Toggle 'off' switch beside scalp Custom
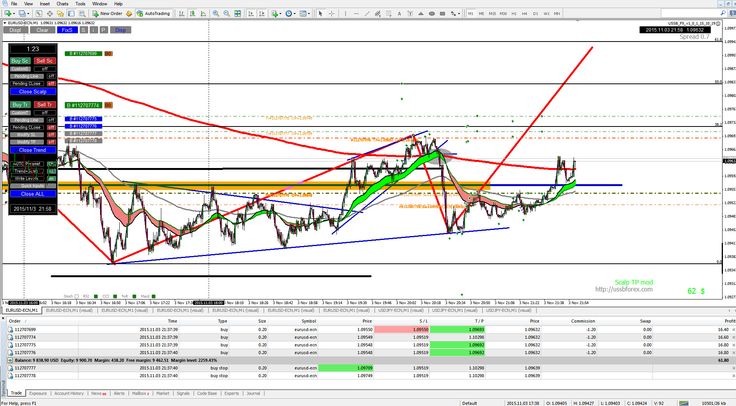The height and width of the screenshot is (406, 736). [45, 69]
